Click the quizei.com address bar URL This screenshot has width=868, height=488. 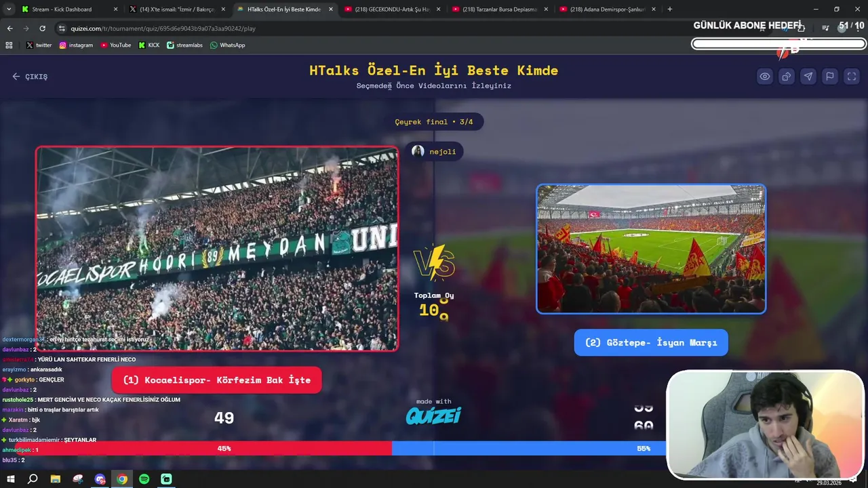click(x=163, y=28)
